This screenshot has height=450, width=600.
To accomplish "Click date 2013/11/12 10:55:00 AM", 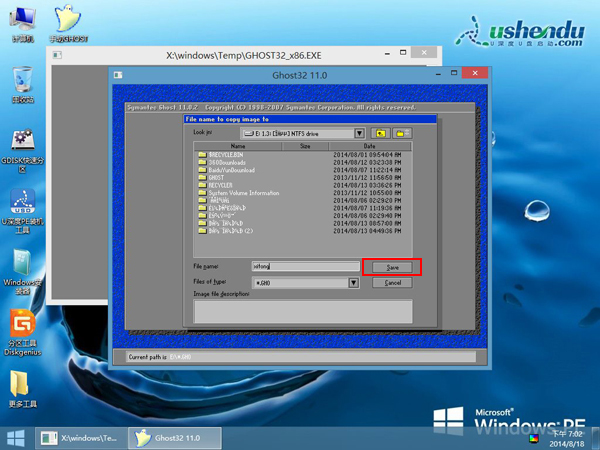I will [x=367, y=193].
